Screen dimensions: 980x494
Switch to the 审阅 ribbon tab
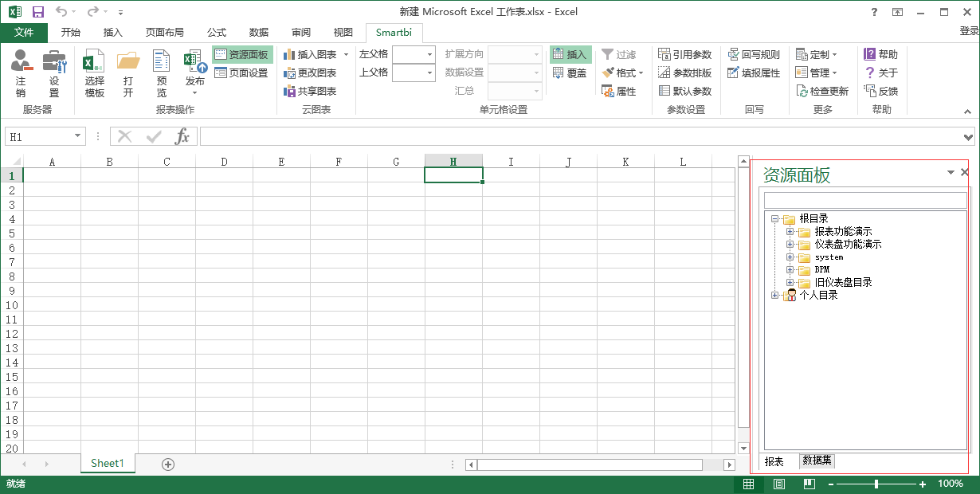point(301,32)
